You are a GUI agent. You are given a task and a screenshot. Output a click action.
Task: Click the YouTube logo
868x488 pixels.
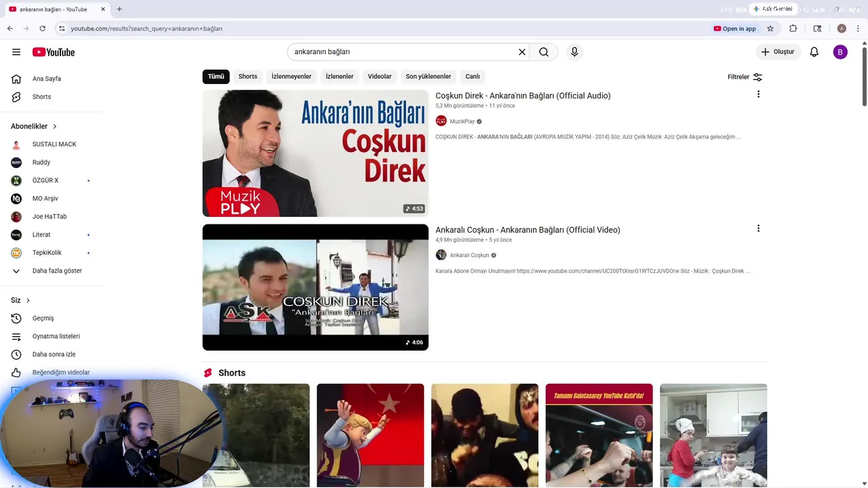[x=54, y=52]
